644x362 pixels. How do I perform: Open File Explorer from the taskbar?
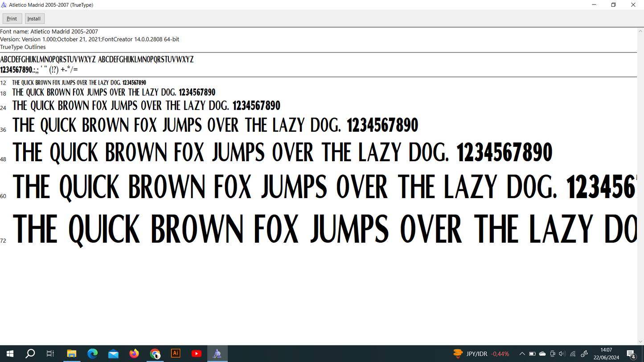(x=72, y=354)
